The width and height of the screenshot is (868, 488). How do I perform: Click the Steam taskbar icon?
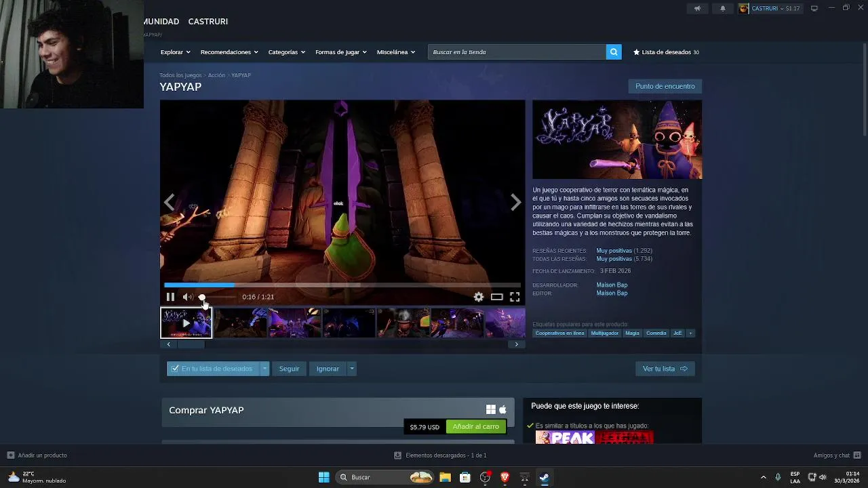544,477
